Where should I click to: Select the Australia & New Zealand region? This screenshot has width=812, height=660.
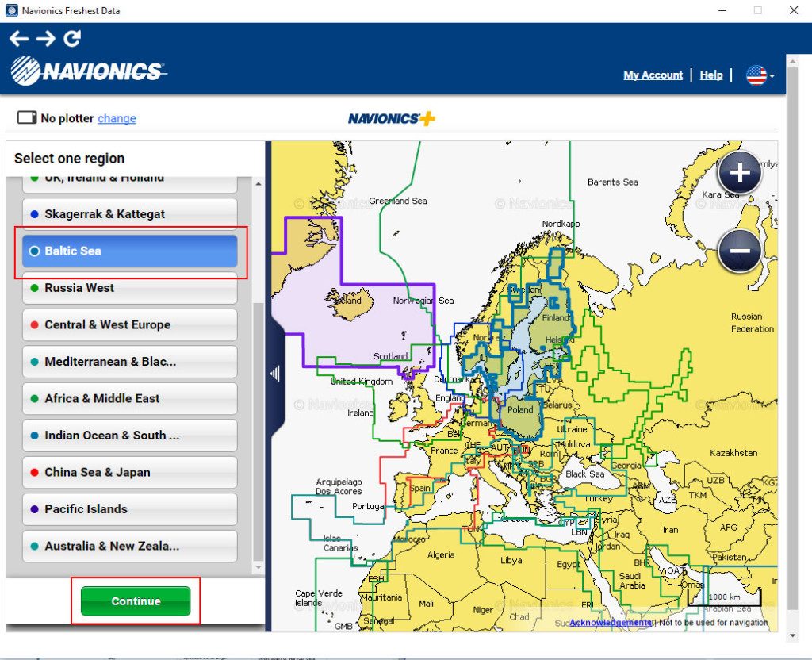pos(130,546)
